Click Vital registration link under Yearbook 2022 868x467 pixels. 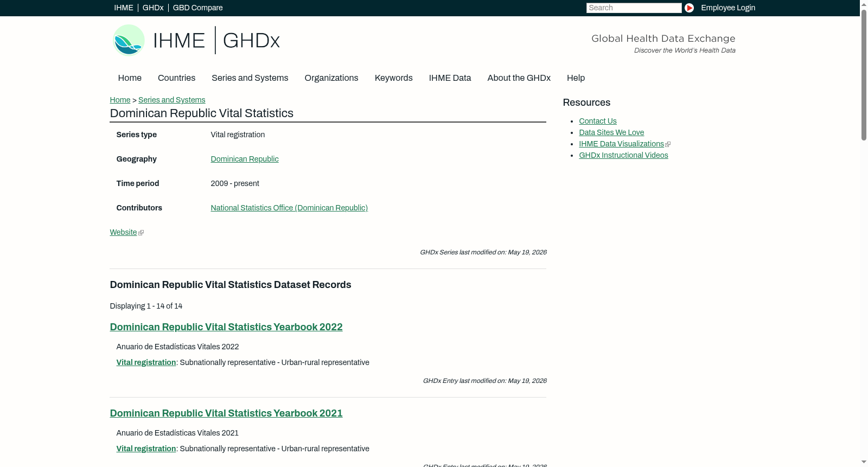point(146,362)
